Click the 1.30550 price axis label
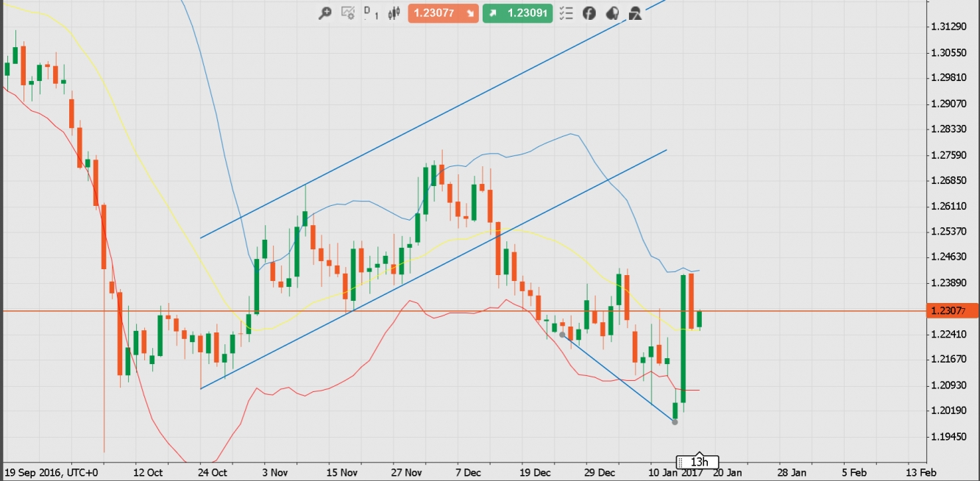 click(x=948, y=53)
